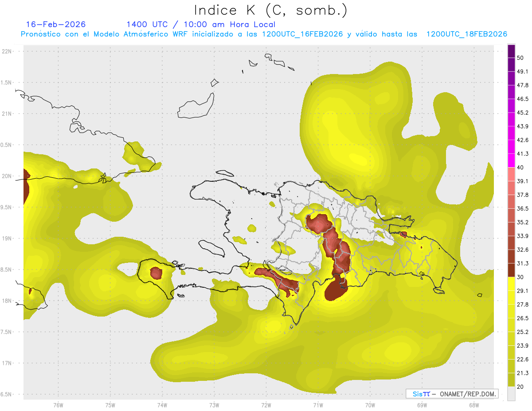Click the valid-until time "1200UTC_18FEB2026"
The image size is (532, 411).
467,34
